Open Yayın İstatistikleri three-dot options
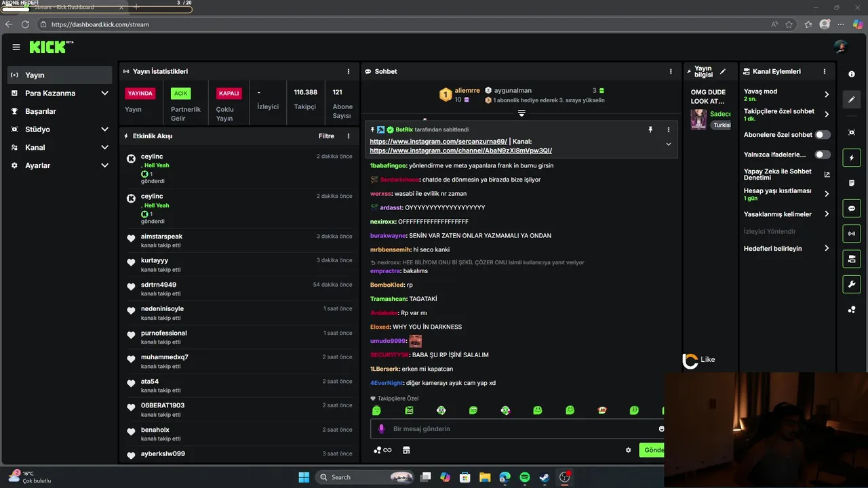 [349, 71]
